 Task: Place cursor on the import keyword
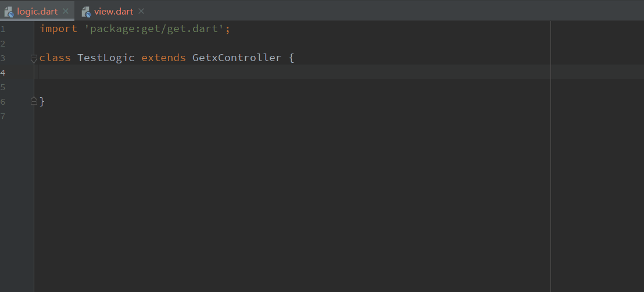click(x=58, y=29)
